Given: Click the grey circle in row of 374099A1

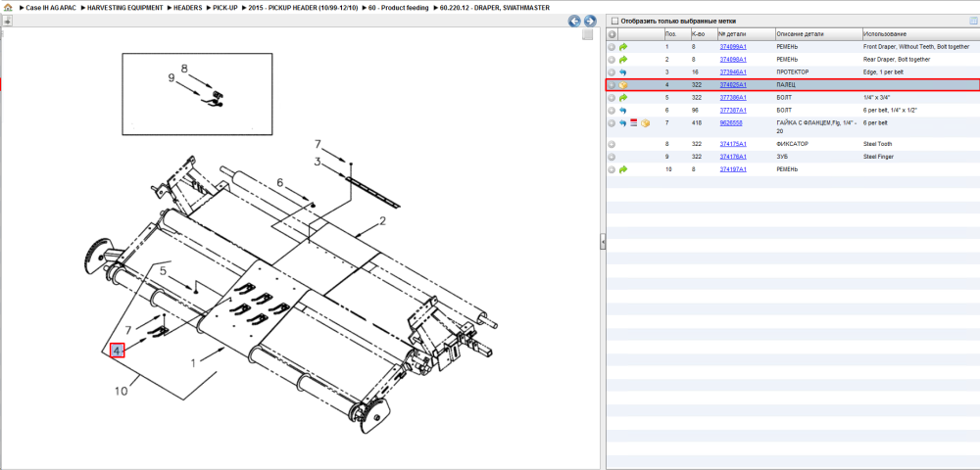Looking at the screenshot, I should click(612, 47).
